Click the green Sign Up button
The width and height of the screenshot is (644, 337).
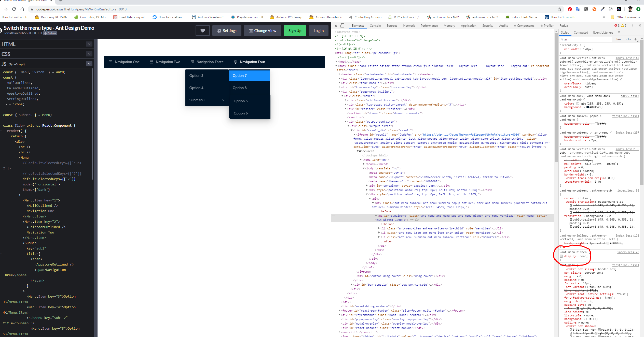[295, 31]
